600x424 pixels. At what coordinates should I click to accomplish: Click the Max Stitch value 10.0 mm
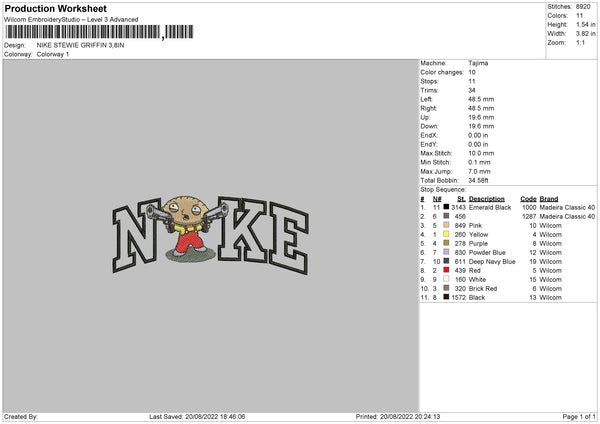point(481,153)
